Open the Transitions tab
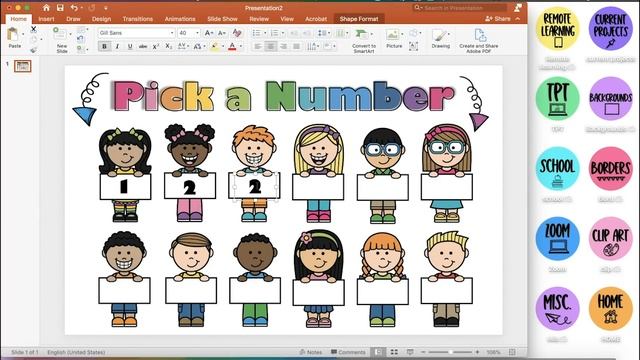 tap(138, 19)
